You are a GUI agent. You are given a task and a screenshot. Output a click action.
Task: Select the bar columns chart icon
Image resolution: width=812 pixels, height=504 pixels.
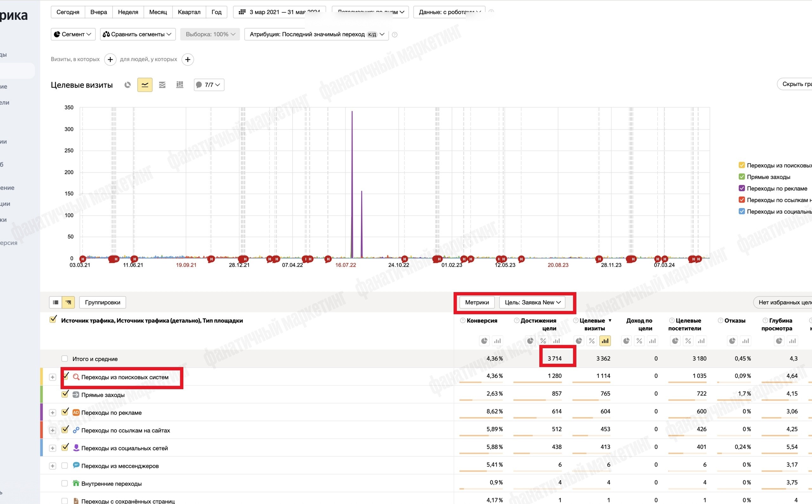point(180,85)
